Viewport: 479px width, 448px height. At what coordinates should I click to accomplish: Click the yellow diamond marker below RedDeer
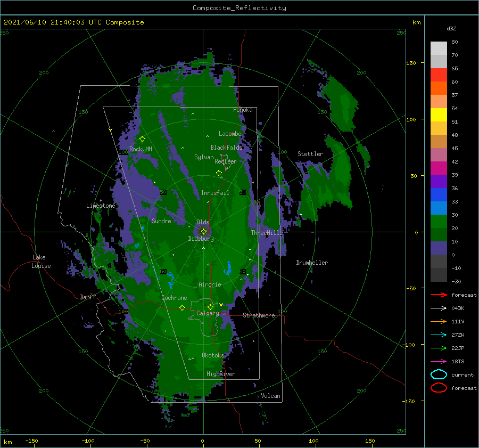tap(219, 173)
